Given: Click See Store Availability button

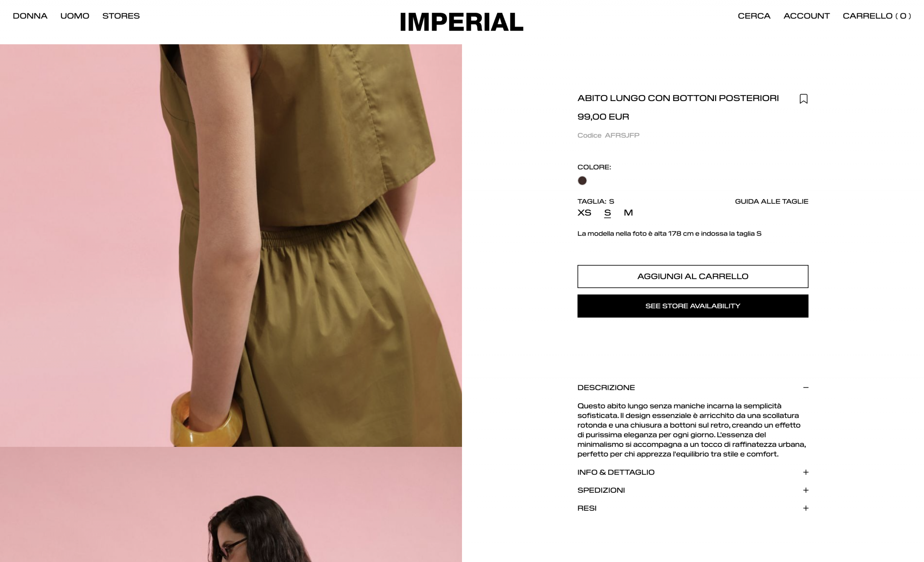Looking at the screenshot, I should point(693,306).
